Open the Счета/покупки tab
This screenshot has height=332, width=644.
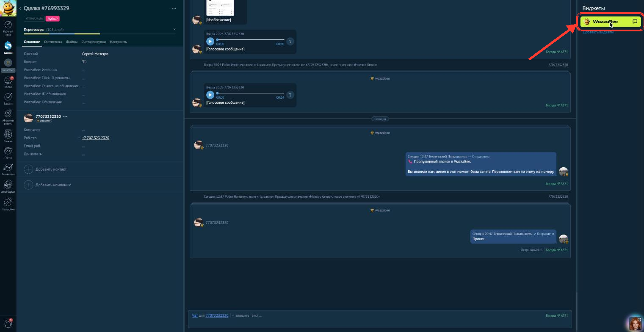click(94, 42)
